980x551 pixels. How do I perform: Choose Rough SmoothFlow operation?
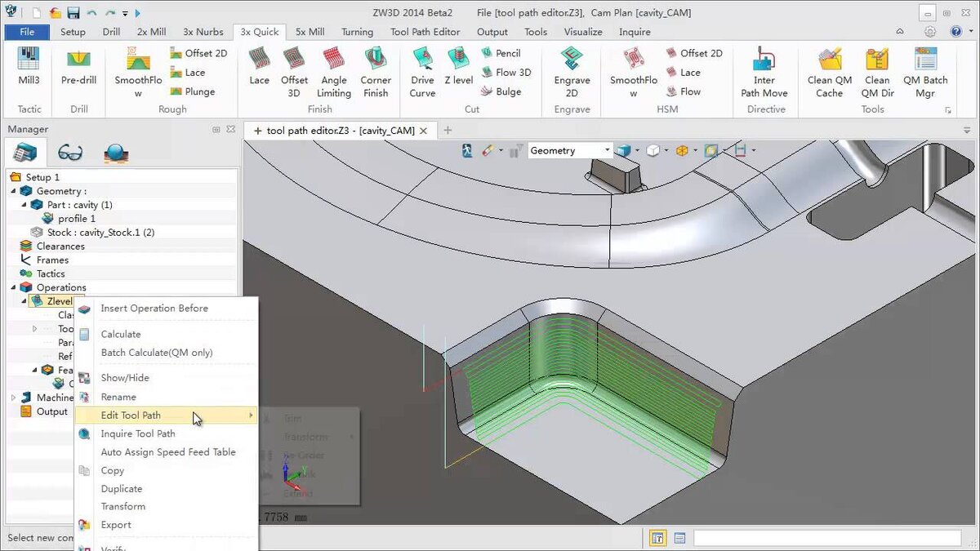pyautogui.click(x=138, y=72)
